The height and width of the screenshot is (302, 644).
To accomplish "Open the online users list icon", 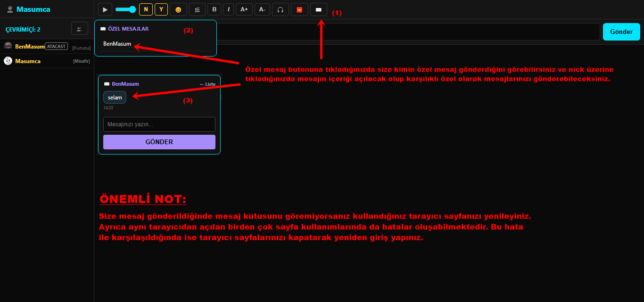I will coord(80,29).
